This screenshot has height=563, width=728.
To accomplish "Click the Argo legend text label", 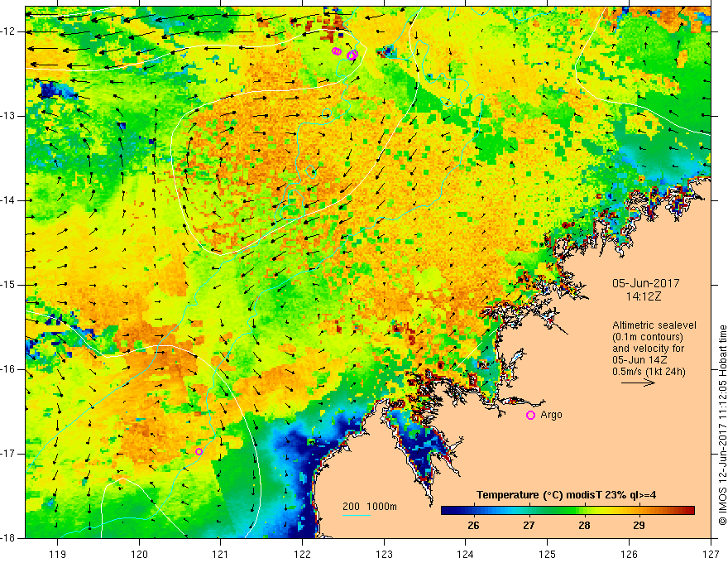I will (551, 415).
